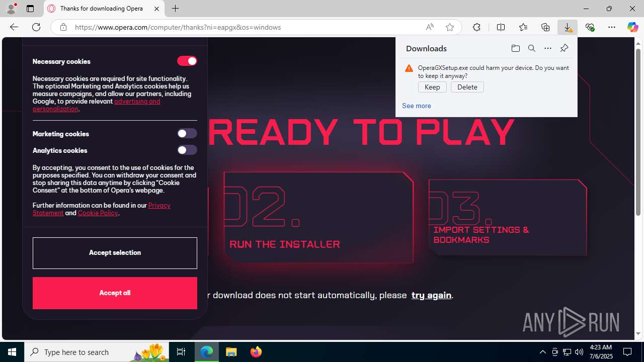Open File Explorer from taskbar
Screen dimensions: 644x362
click(231, 352)
